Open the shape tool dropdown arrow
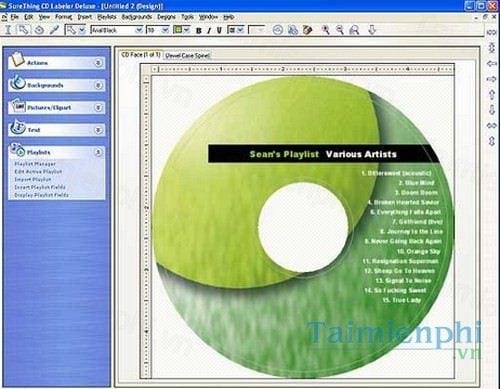 [82, 30]
